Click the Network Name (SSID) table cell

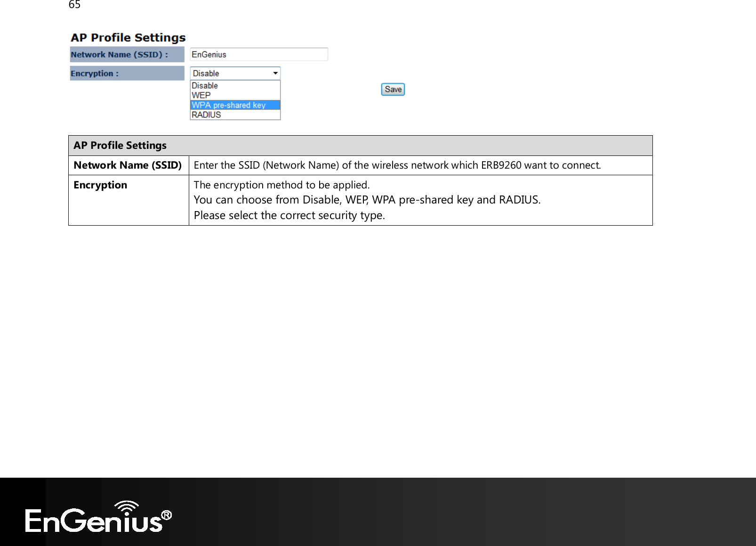click(129, 165)
